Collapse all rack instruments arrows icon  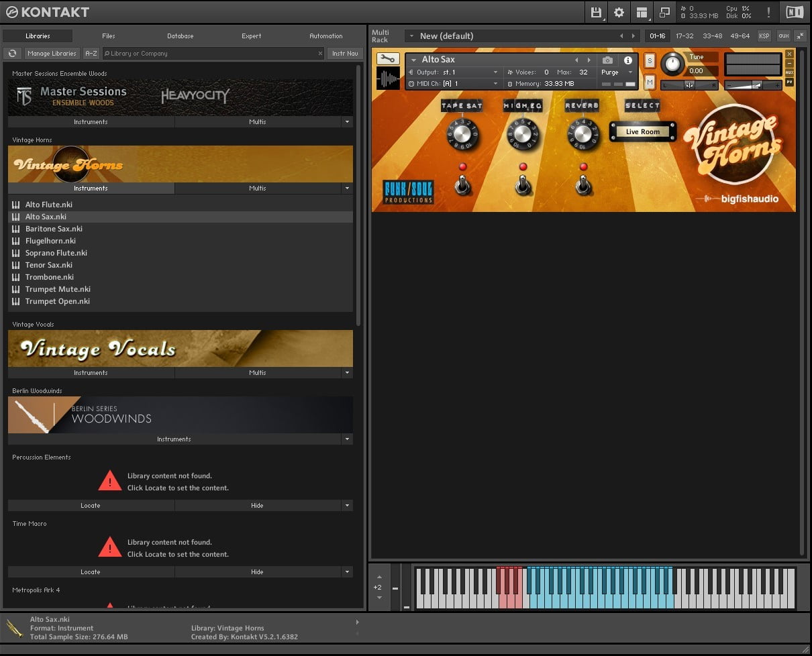click(800, 36)
